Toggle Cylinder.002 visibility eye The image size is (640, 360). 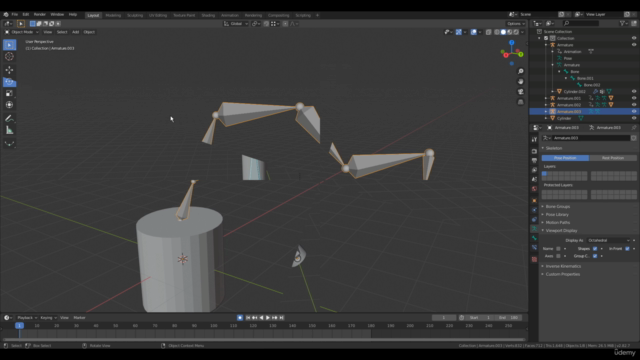pyautogui.click(x=634, y=91)
